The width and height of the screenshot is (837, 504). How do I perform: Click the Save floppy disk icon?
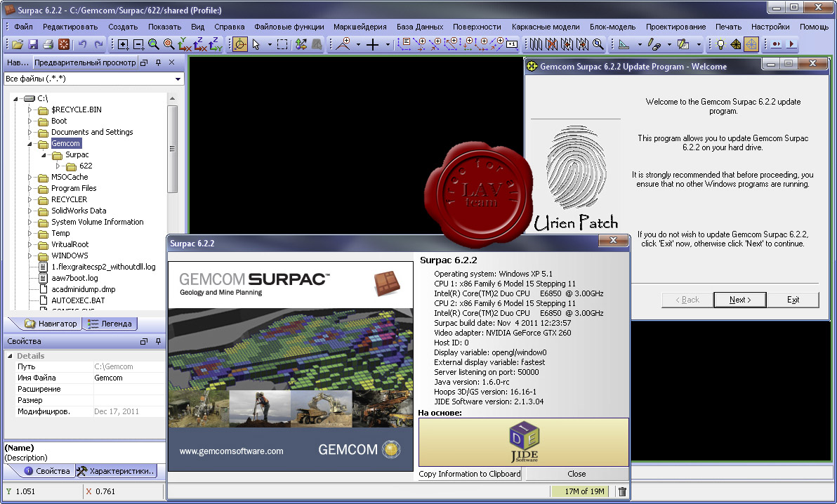click(33, 45)
